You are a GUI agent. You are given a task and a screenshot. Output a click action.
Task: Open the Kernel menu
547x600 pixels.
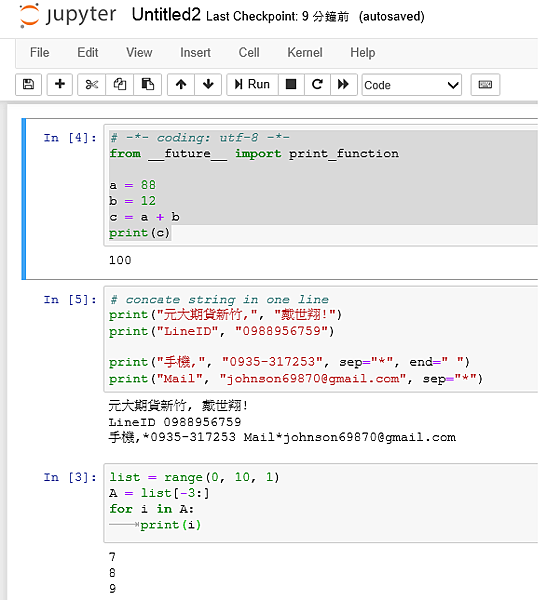[305, 52]
